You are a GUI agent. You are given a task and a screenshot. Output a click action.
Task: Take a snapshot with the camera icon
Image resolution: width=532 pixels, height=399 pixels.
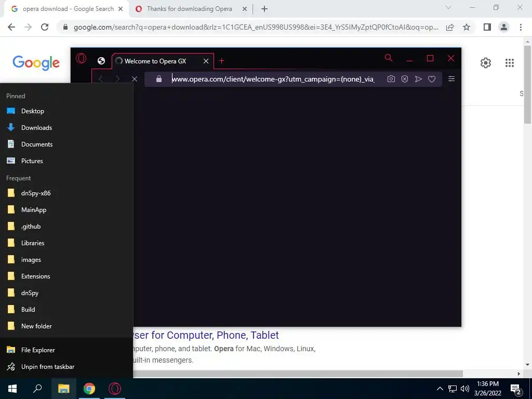(391, 79)
